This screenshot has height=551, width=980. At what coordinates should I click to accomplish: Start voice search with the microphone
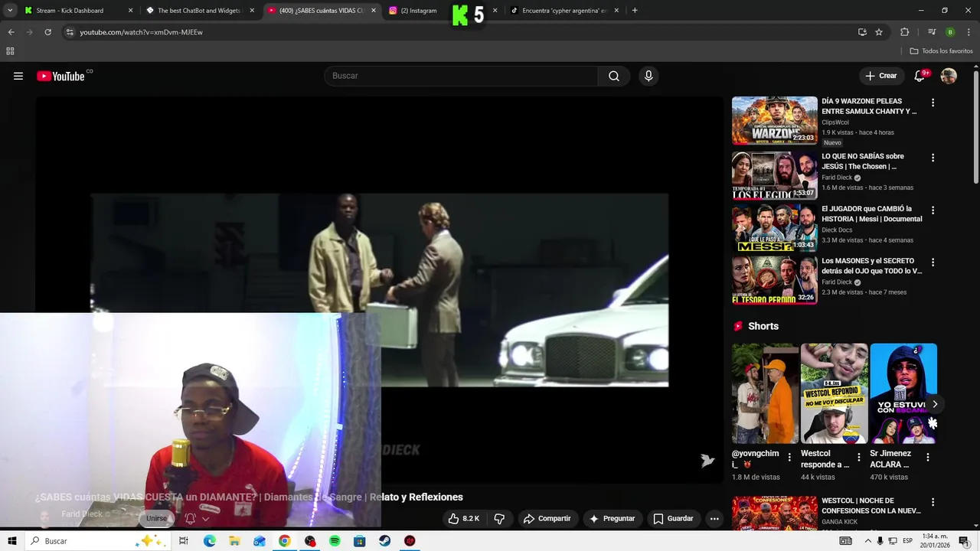pos(648,76)
